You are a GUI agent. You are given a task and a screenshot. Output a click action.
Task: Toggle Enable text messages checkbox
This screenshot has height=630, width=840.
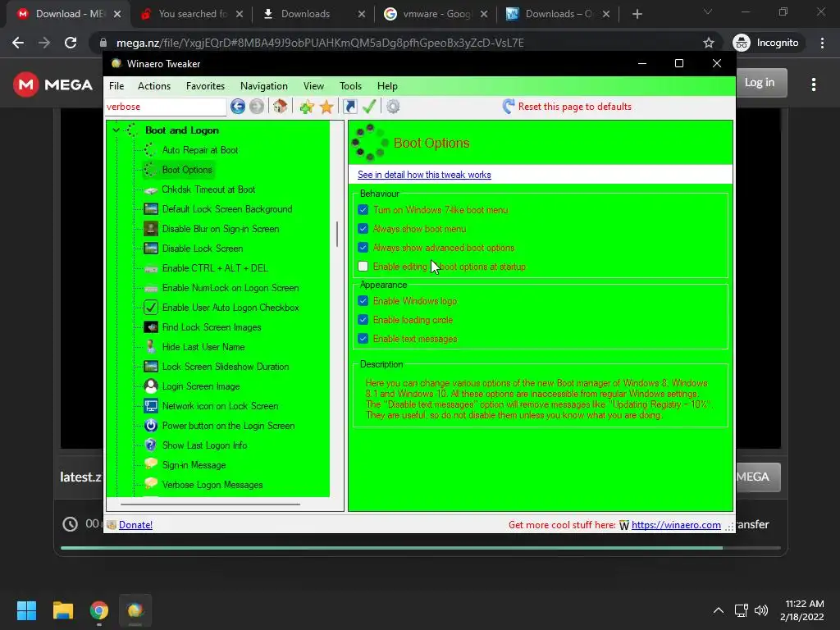coord(363,339)
